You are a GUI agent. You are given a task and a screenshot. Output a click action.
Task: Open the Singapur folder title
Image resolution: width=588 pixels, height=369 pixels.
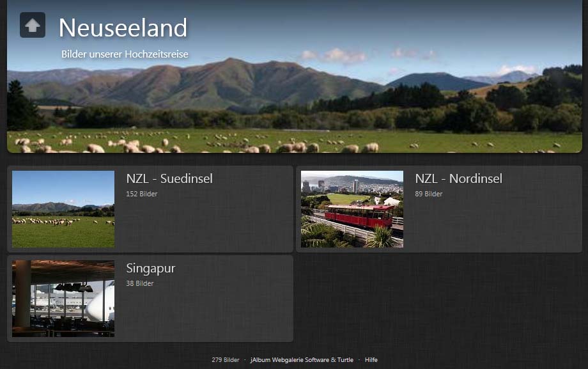pyautogui.click(x=150, y=268)
